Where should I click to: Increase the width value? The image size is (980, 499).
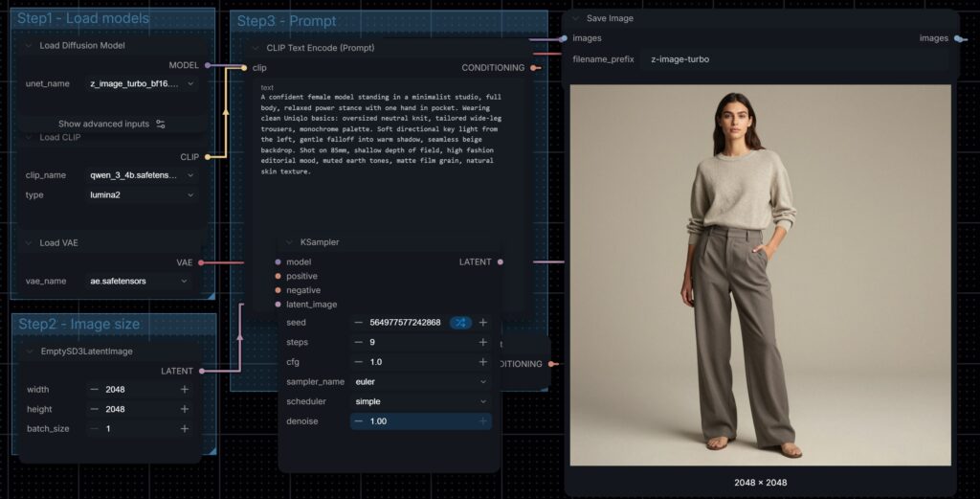pos(185,390)
